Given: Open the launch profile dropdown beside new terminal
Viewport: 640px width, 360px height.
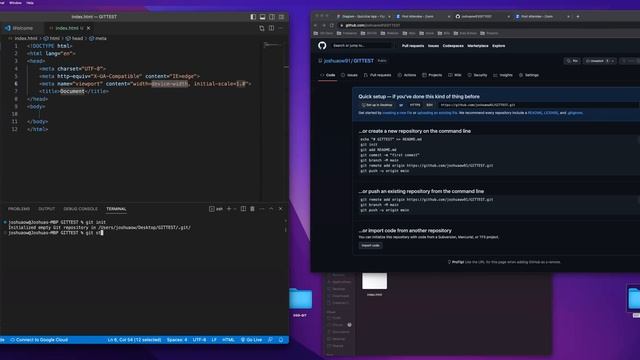Looking at the screenshot, I should 235,209.
